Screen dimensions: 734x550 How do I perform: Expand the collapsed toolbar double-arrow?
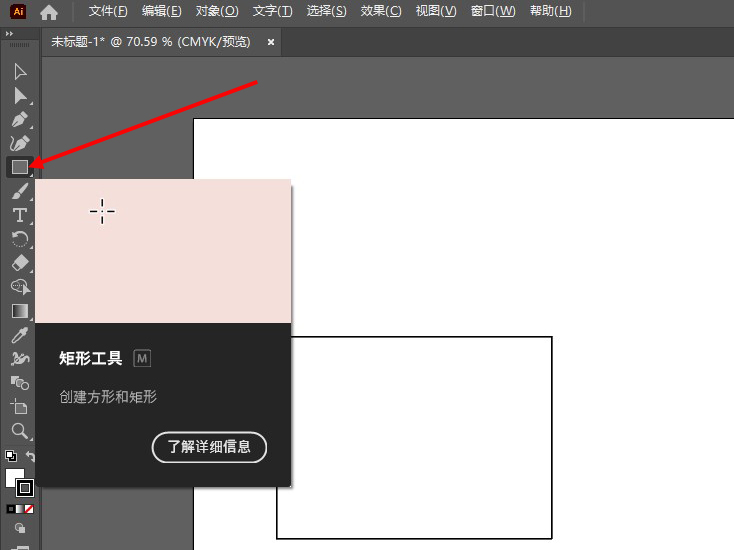(10, 33)
